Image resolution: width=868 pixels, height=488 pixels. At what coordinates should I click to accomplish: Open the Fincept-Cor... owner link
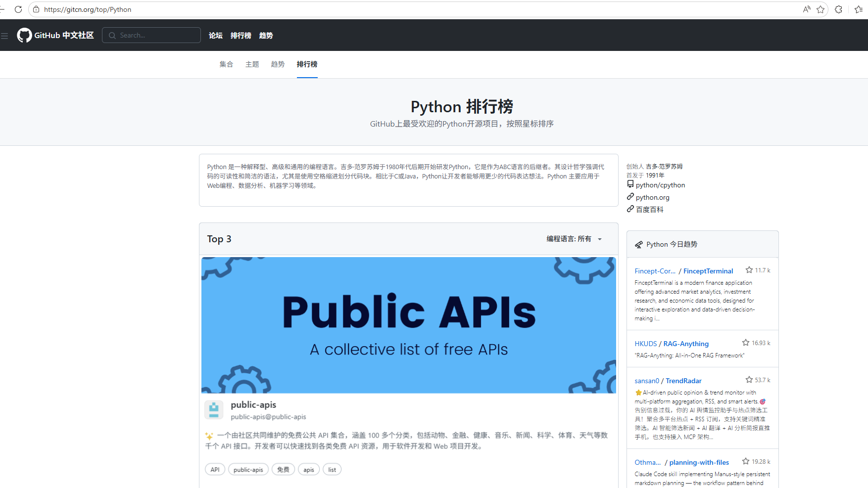pos(655,271)
